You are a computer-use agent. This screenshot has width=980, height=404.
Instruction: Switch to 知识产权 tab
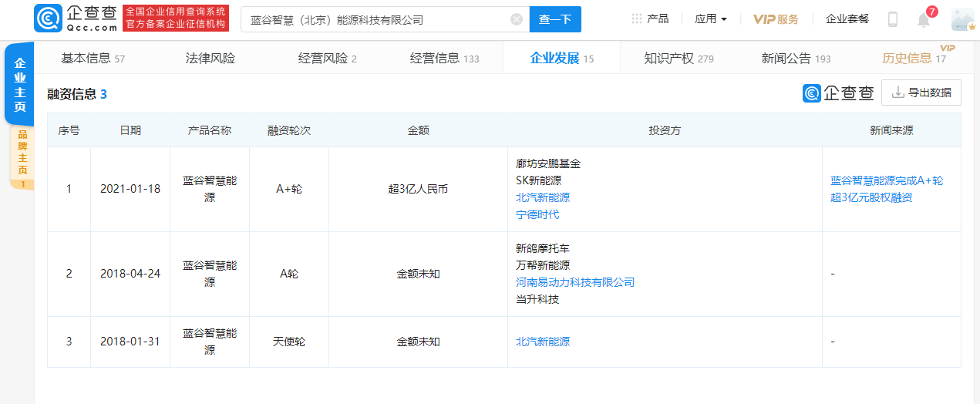(x=679, y=58)
